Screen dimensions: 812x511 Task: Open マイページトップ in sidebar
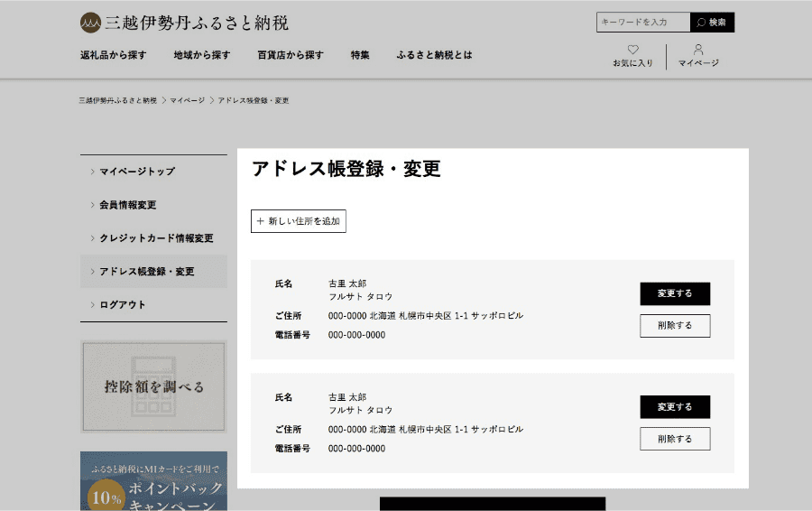pos(137,172)
